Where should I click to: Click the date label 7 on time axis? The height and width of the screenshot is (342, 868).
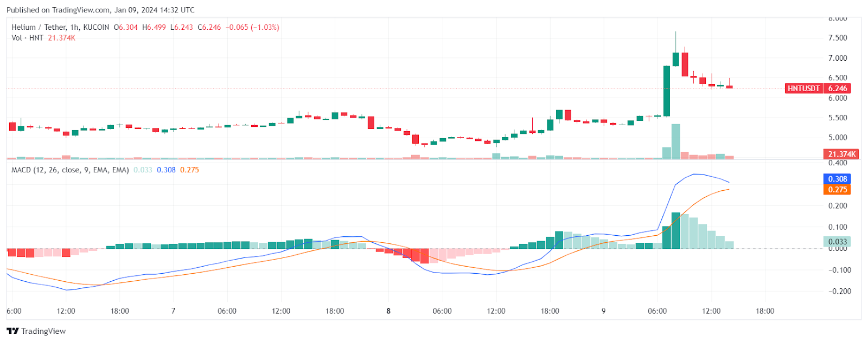(173, 311)
